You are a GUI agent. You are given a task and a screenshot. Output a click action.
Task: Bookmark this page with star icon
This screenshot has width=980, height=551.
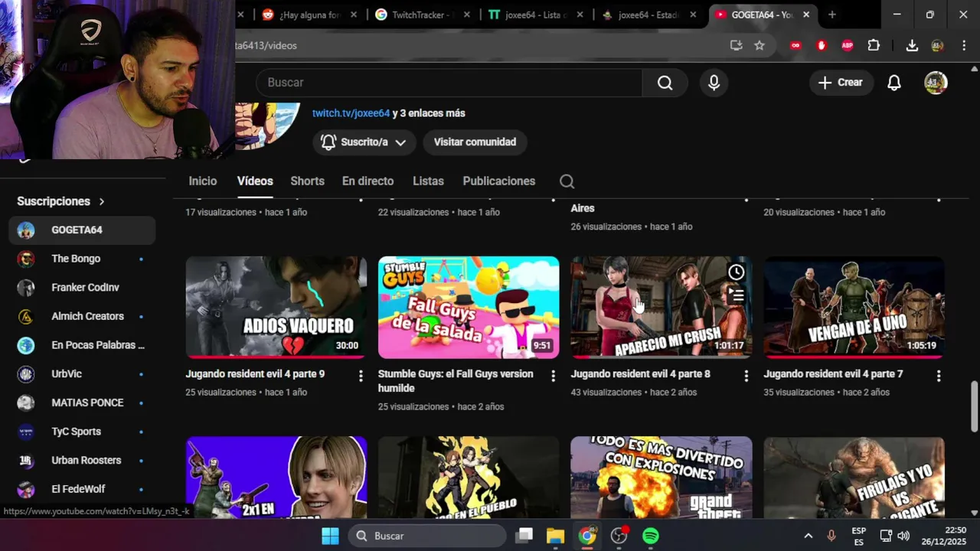[759, 46]
